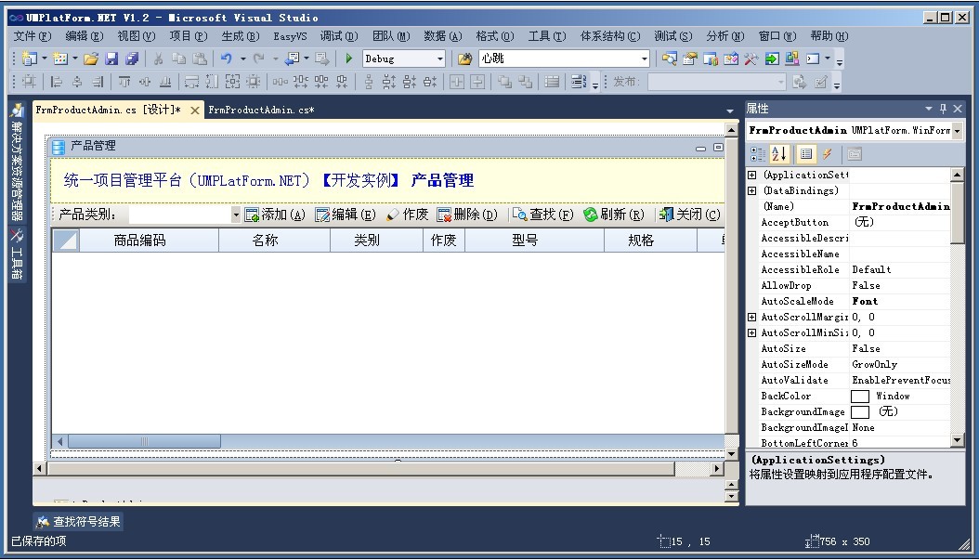Viewport: 979px width, 560px height.
Task: Open the FrmProductAdmin object selector dropdown
Action: [x=957, y=130]
